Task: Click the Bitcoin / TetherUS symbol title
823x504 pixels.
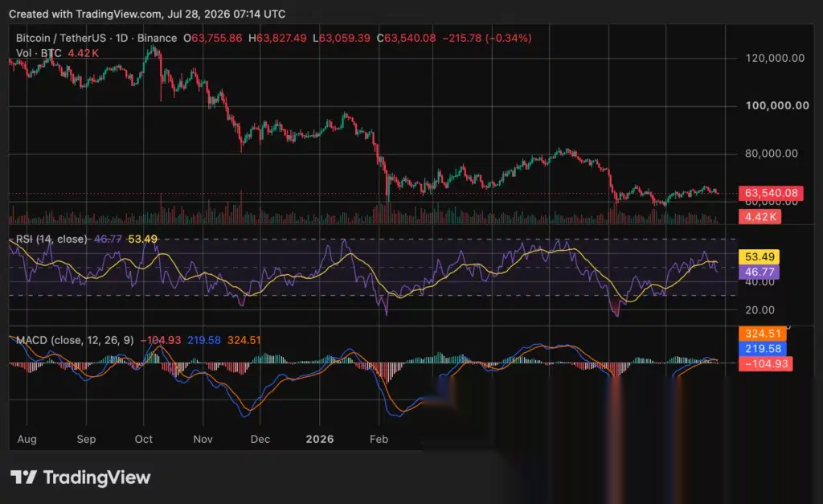Action: [x=61, y=38]
